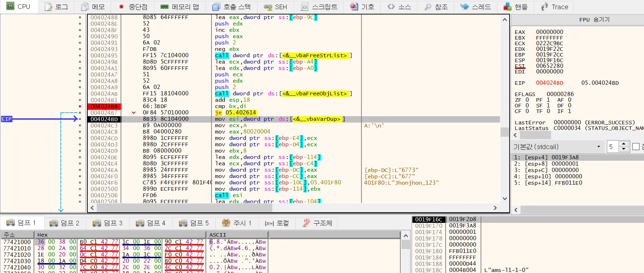Click the 기호 symbols tab icon
Image resolution: width=644 pixels, height=273 pixels.
click(x=354, y=7)
